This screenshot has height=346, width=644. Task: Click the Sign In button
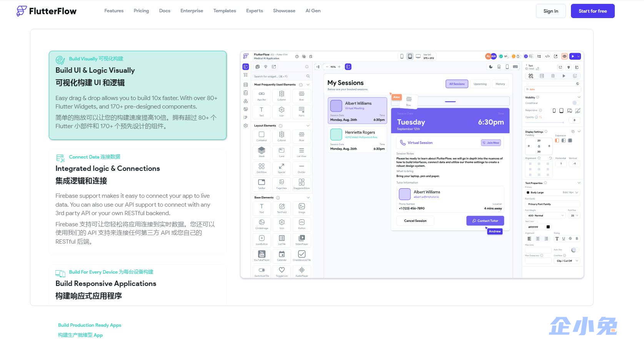(551, 11)
